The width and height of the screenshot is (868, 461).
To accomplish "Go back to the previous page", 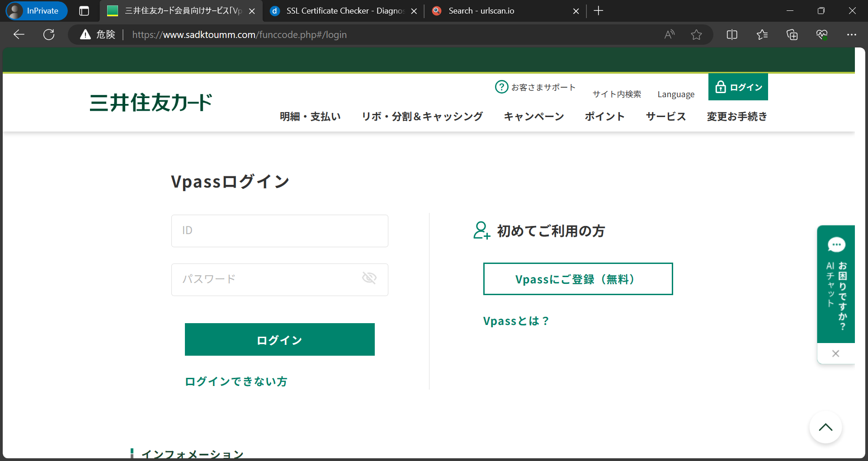I will [x=19, y=34].
